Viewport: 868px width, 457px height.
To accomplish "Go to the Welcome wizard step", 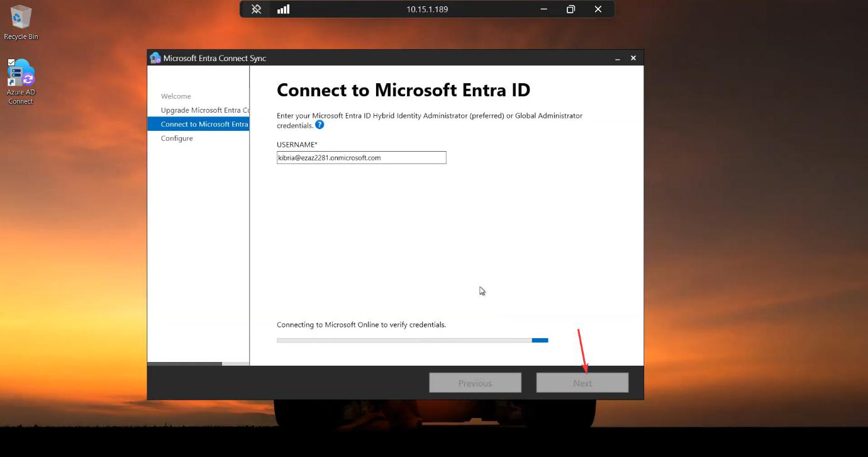I will [176, 96].
